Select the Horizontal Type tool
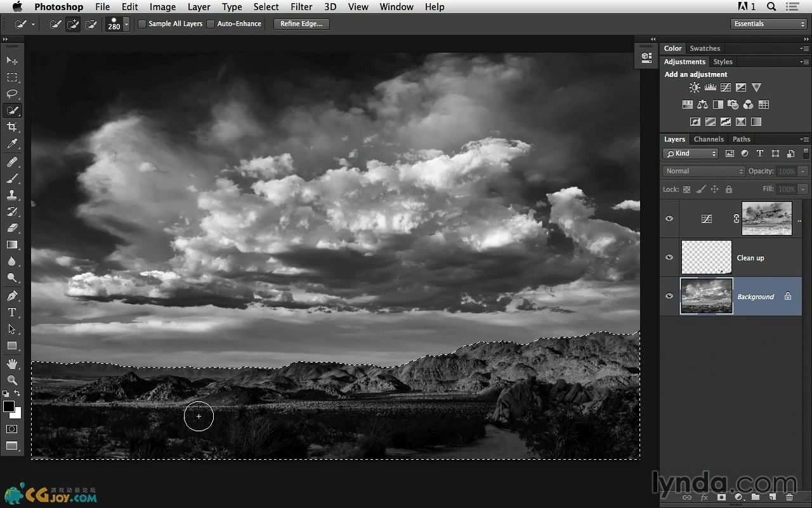This screenshot has width=812, height=508. point(12,312)
